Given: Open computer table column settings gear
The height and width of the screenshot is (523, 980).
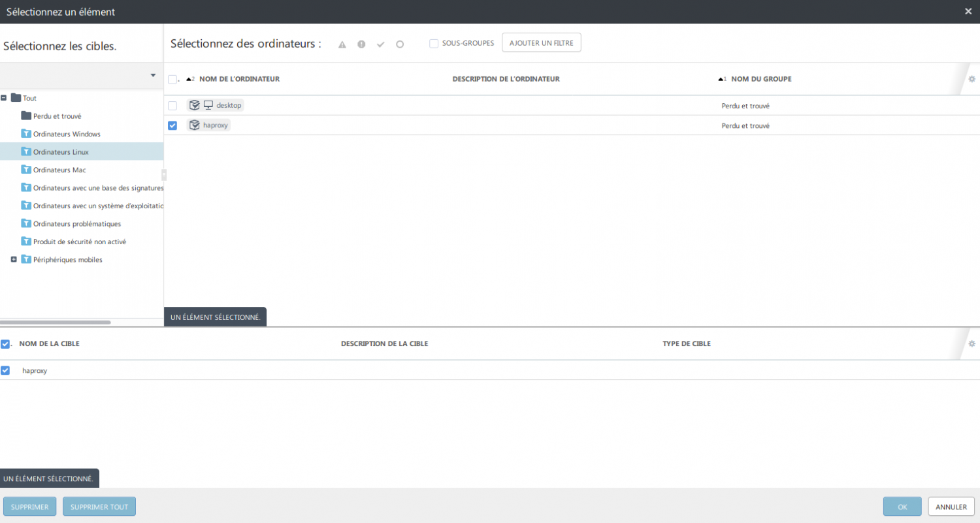Looking at the screenshot, I should click(972, 79).
